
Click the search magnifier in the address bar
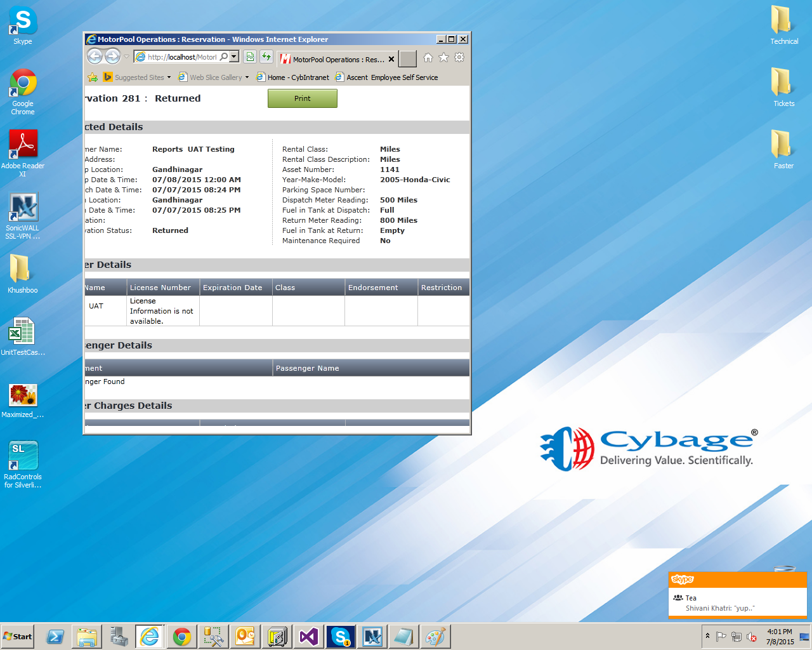tap(223, 57)
